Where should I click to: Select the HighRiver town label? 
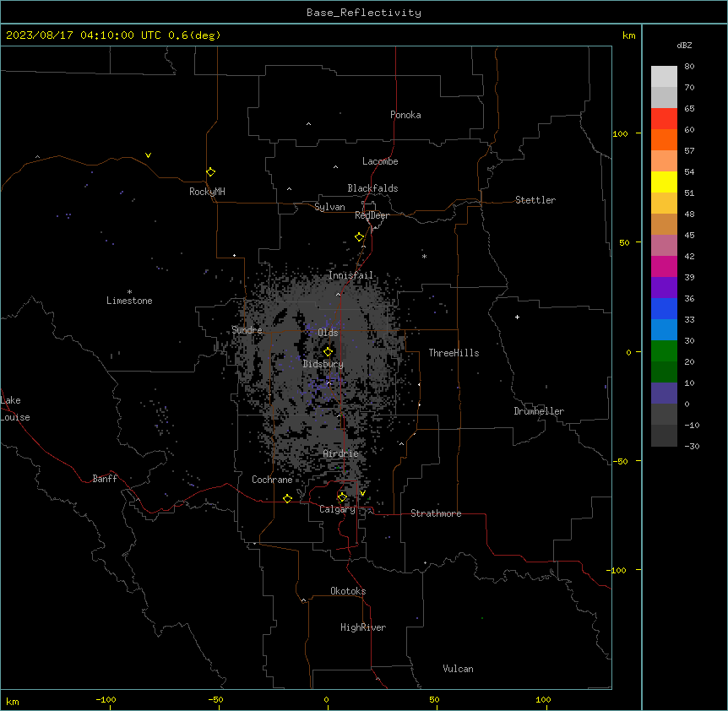pyautogui.click(x=363, y=627)
